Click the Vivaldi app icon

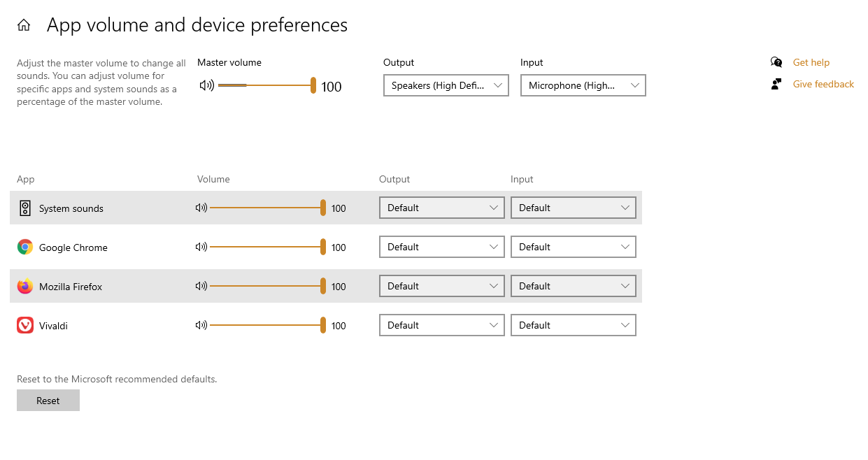tap(25, 325)
